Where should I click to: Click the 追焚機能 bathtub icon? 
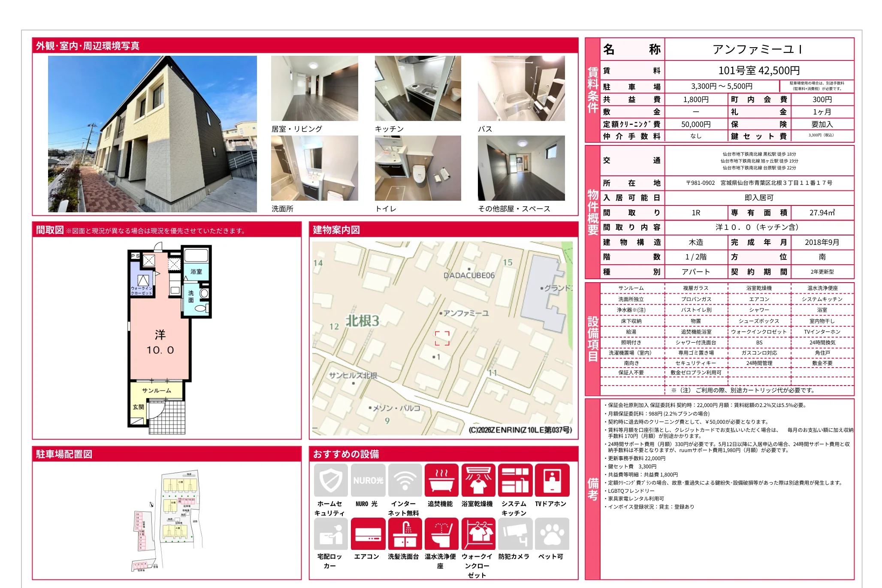click(x=441, y=480)
